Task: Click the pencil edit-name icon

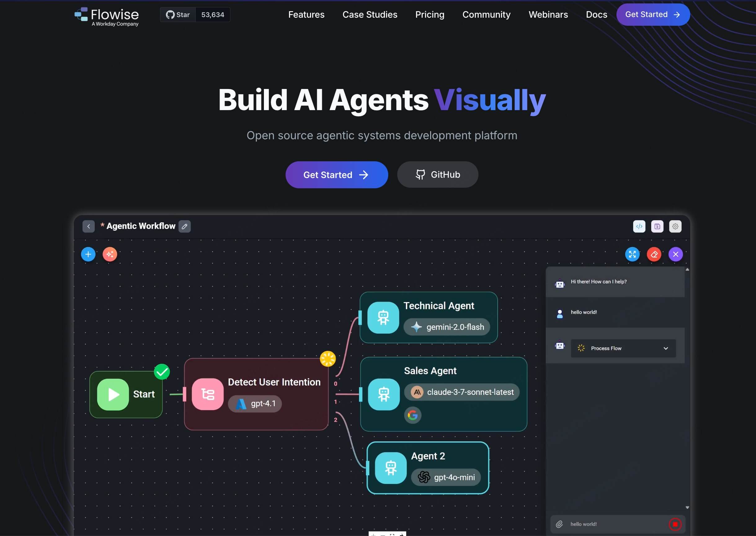Action: (185, 226)
